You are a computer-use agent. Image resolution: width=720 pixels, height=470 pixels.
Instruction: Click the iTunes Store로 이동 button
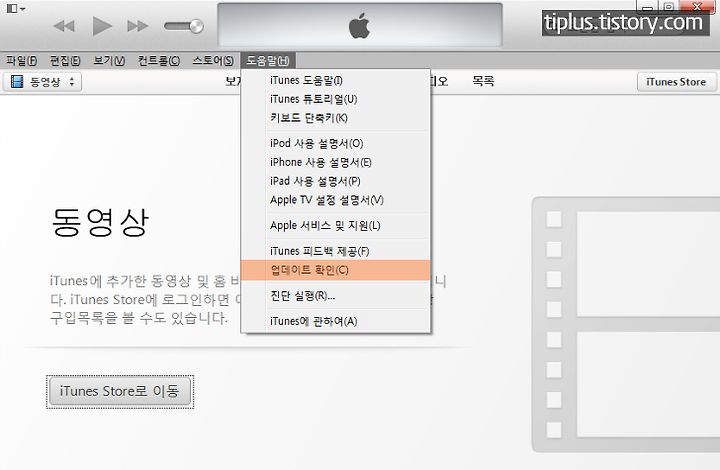point(120,392)
